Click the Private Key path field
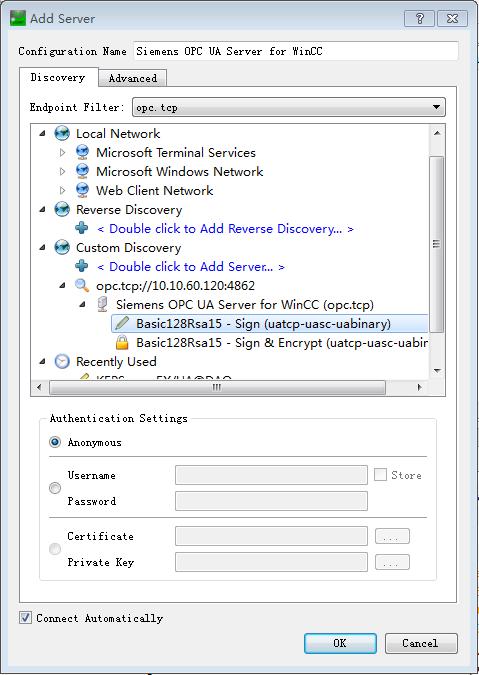Viewport: 479px width, 675px height. (x=271, y=562)
